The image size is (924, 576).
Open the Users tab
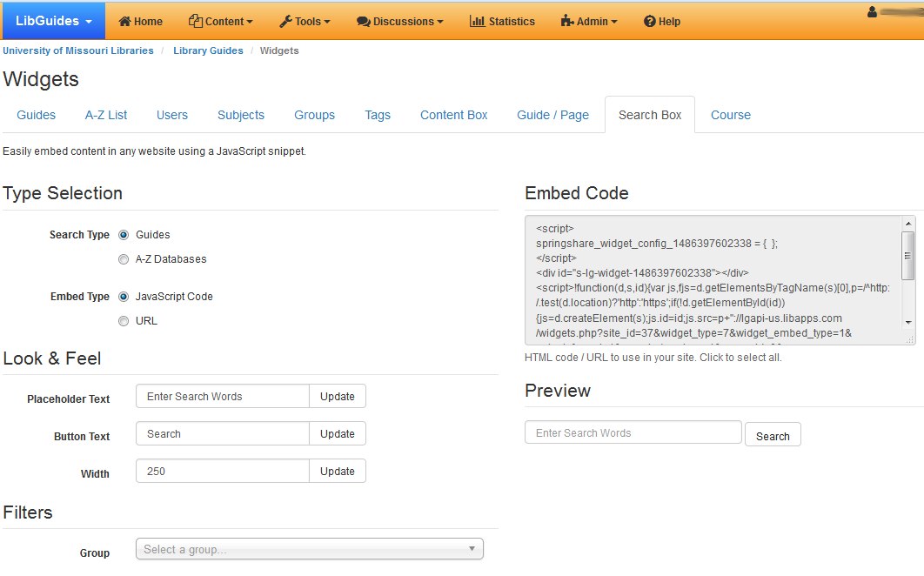coord(172,115)
